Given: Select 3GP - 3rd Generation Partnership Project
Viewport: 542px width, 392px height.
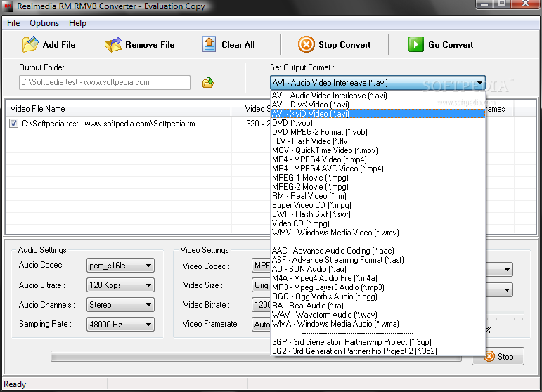Looking at the screenshot, I should pos(378,342).
